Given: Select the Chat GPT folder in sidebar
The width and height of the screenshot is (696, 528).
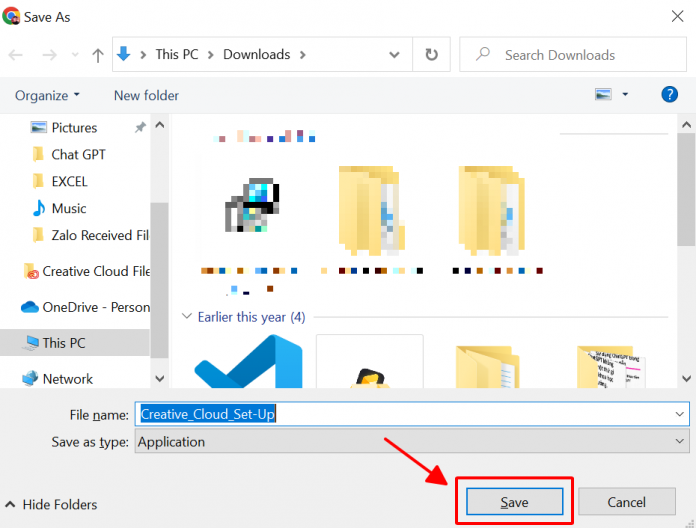Looking at the screenshot, I should click(x=78, y=155).
